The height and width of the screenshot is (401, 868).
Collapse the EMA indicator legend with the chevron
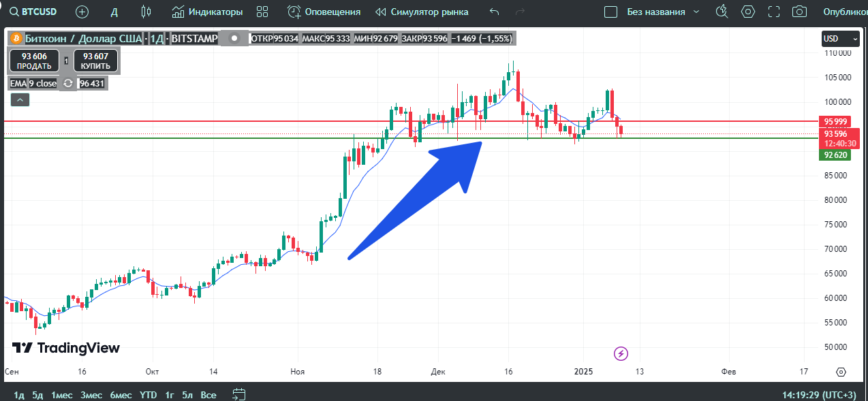(x=20, y=99)
